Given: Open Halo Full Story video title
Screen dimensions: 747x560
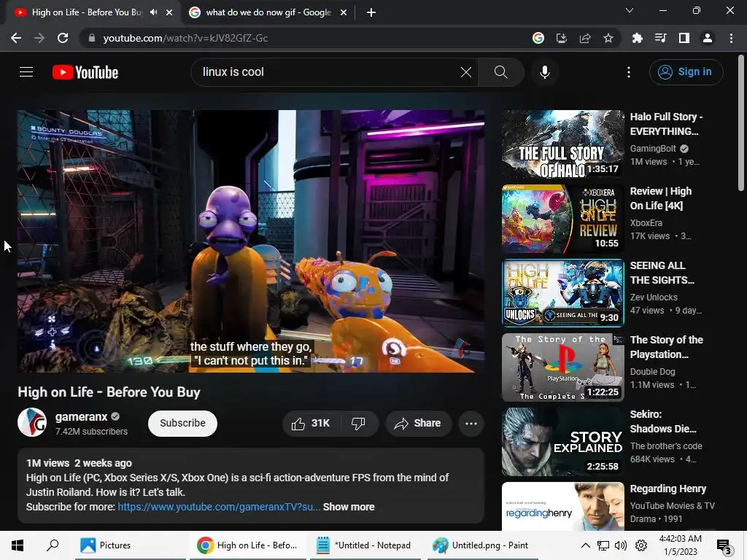Looking at the screenshot, I should click(666, 124).
